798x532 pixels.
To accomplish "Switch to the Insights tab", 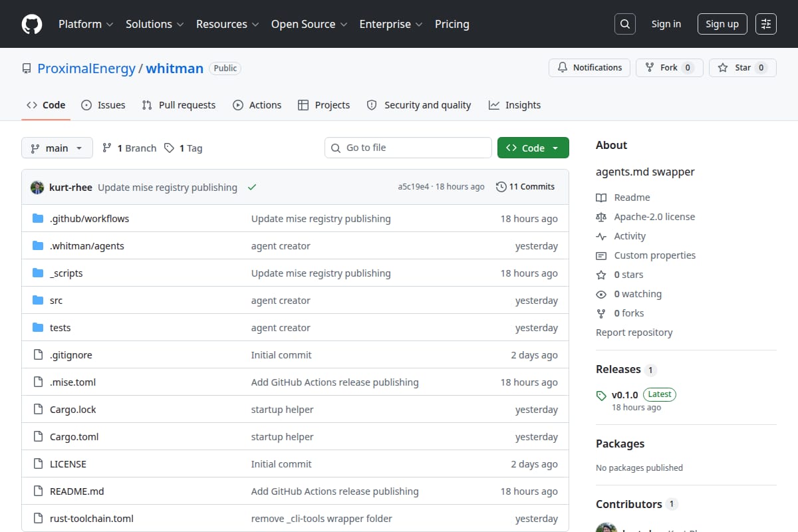I will 515,105.
